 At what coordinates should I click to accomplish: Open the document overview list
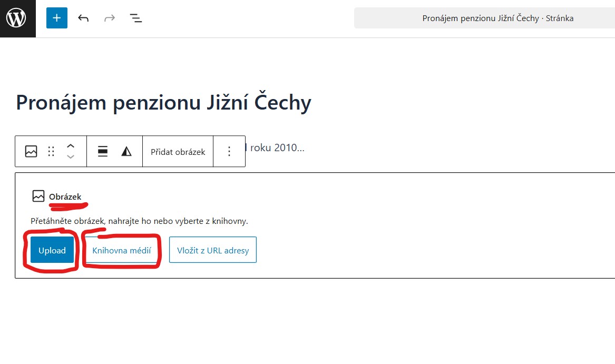pyautogui.click(x=136, y=18)
